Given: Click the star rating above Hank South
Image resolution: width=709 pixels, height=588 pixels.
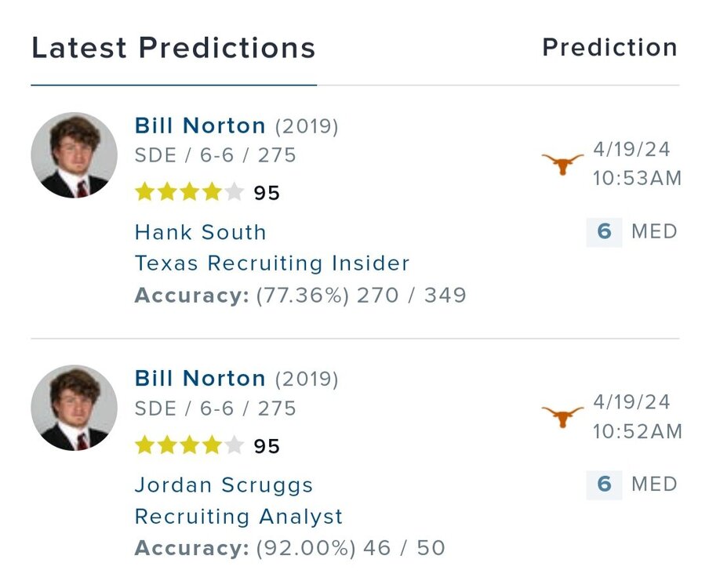Looking at the screenshot, I should point(189,192).
